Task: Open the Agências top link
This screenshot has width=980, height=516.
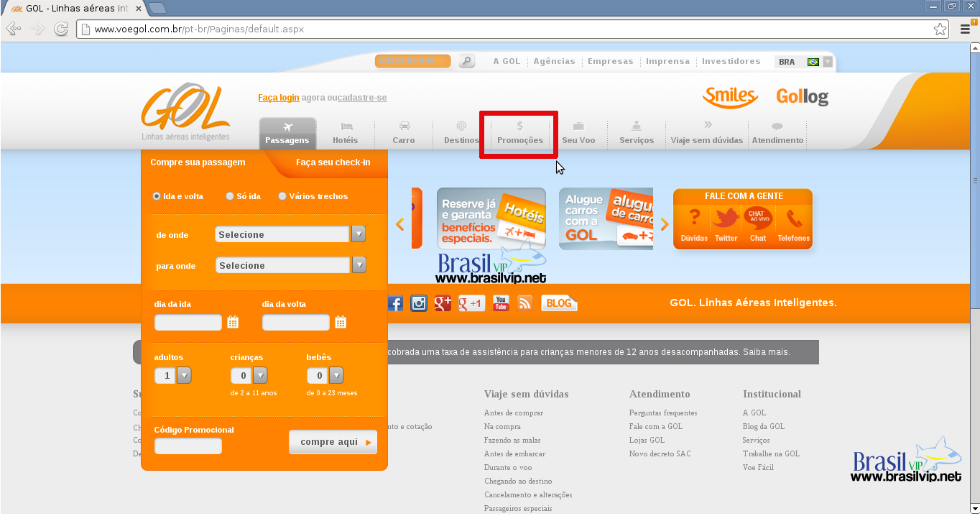Action: 554,62
